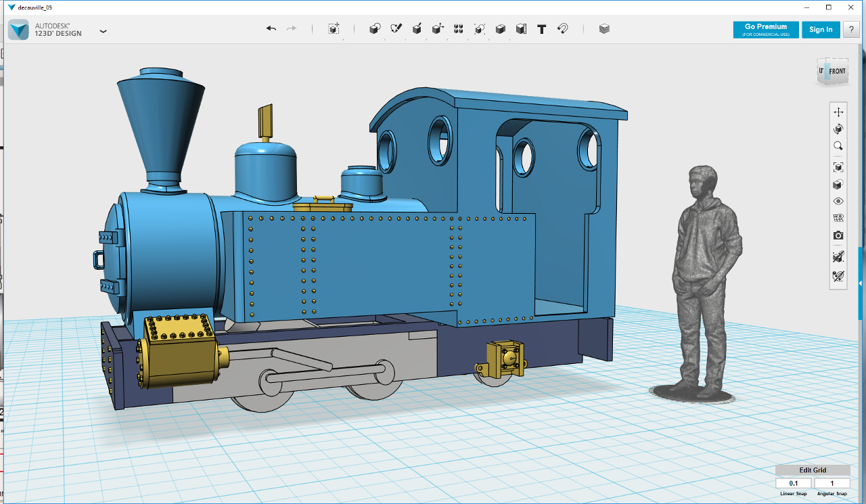
Task: Maximize the decauville_05 window
Action: (829, 7)
